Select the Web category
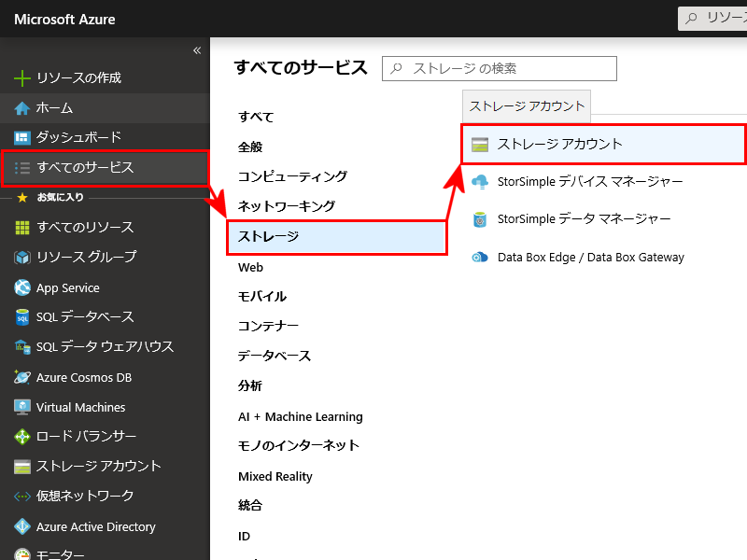Screen dimensions: 747x560 click(x=250, y=268)
